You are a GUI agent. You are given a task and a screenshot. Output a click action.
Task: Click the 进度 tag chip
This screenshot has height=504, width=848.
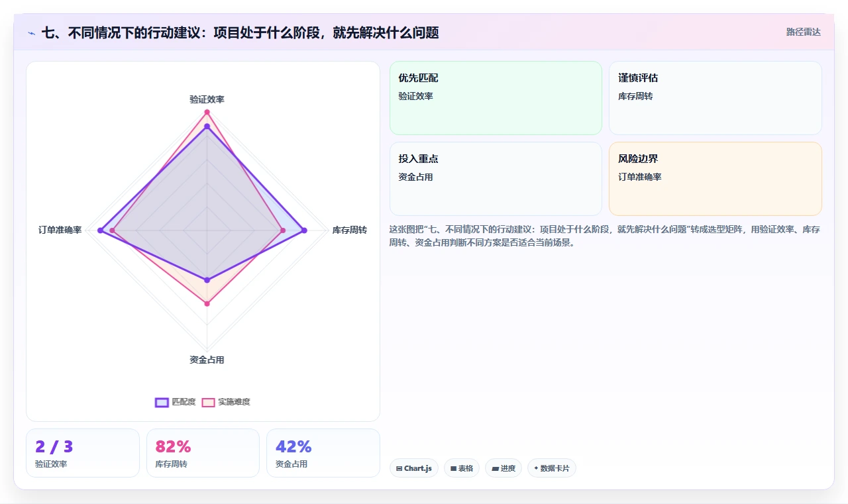coord(503,468)
